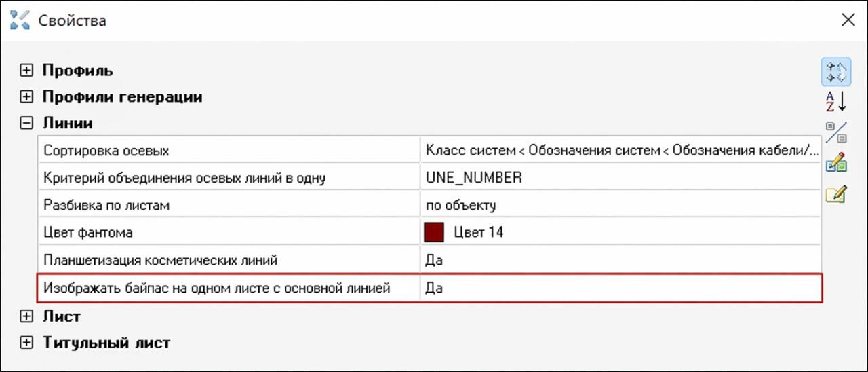Select the Критерий объединения осевых линий row label
Screen dimensions: 868x372
point(229,178)
